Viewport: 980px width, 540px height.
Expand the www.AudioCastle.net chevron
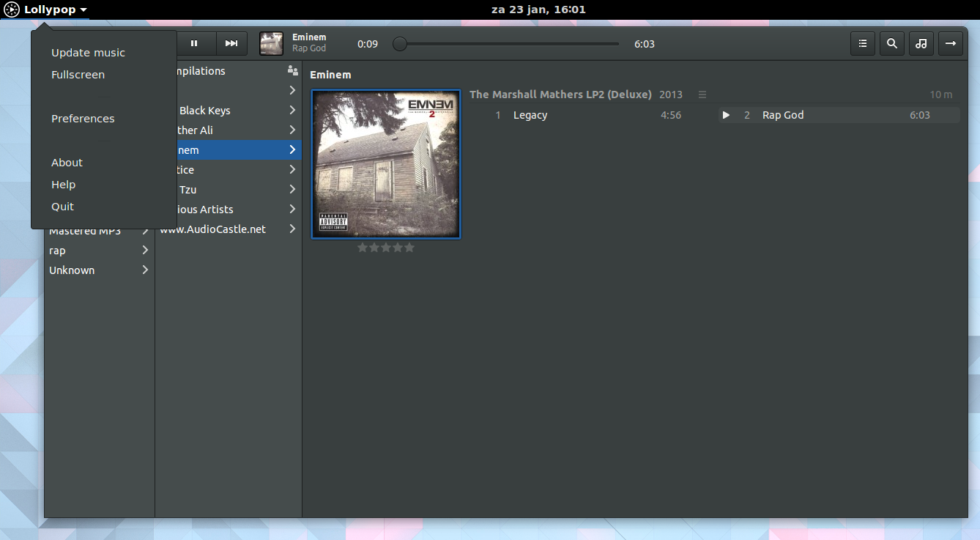[292, 229]
